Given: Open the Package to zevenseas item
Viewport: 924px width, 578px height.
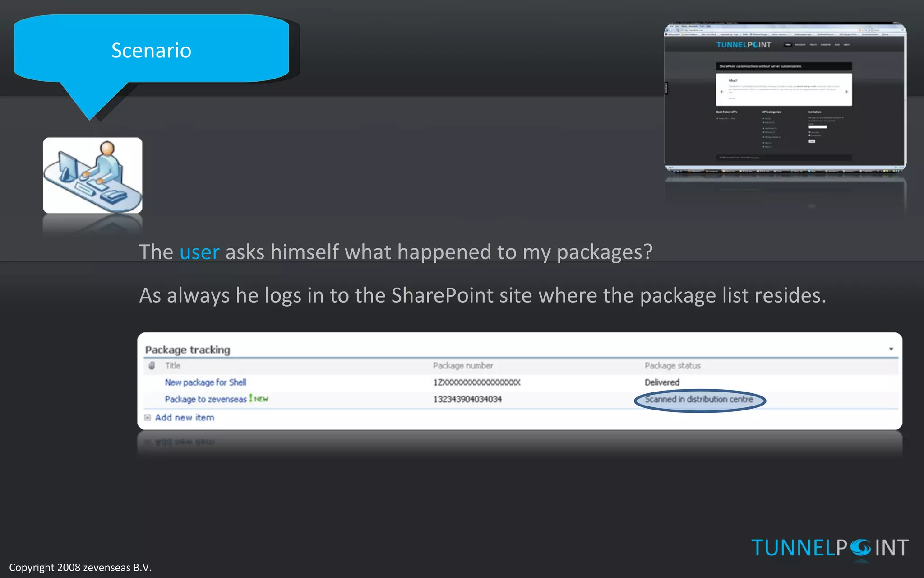Looking at the screenshot, I should 205,399.
